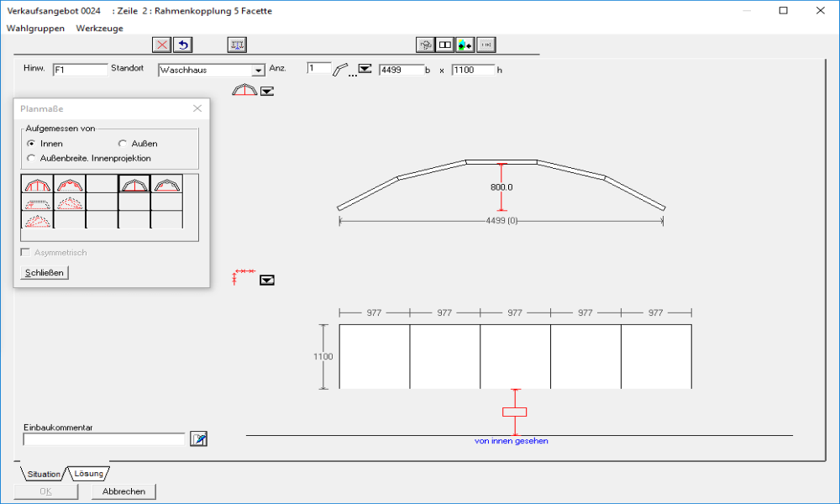
Task: Select the Innen radio button
Action: click(32, 144)
